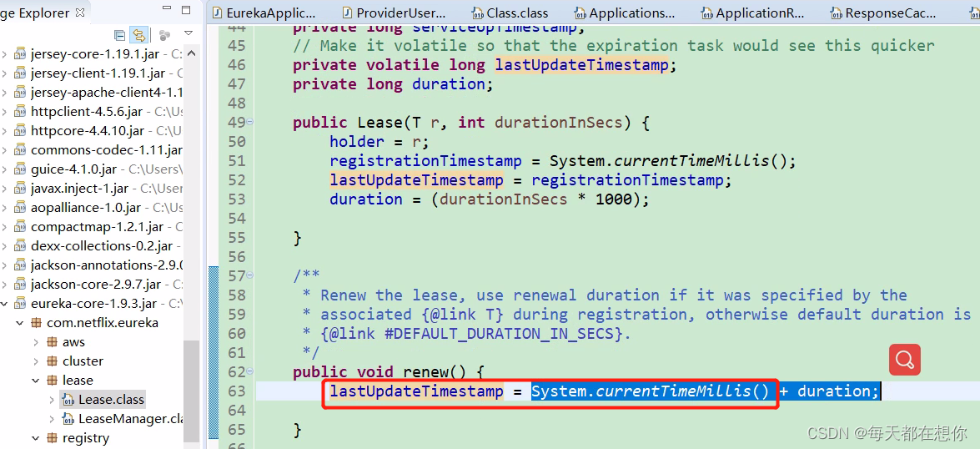The height and width of the screenshot is (449, 980).
Task: Collapse all items in Package Explorer
Action: (119, 34)
